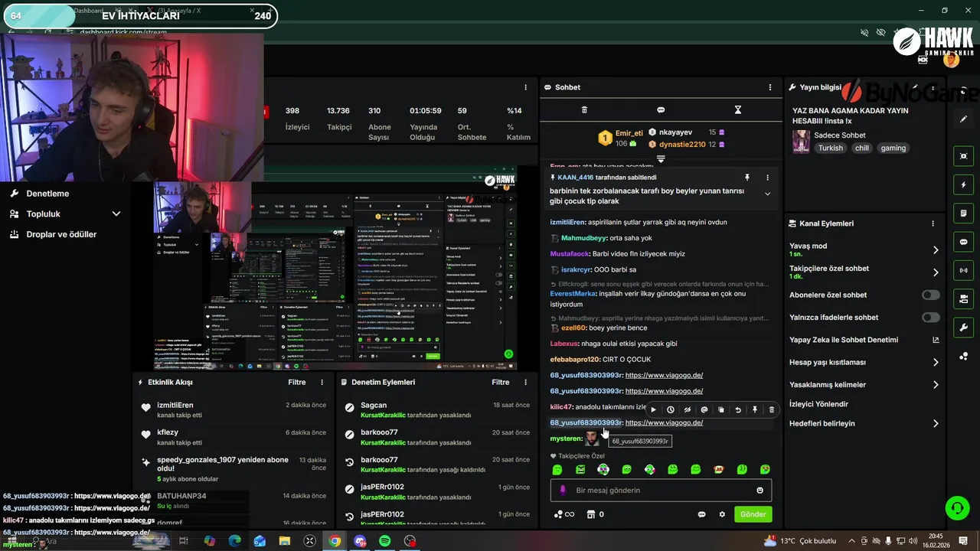980x551 pixels.
Task: Open File Explorer from the taskbar
Action: point(285,541)
